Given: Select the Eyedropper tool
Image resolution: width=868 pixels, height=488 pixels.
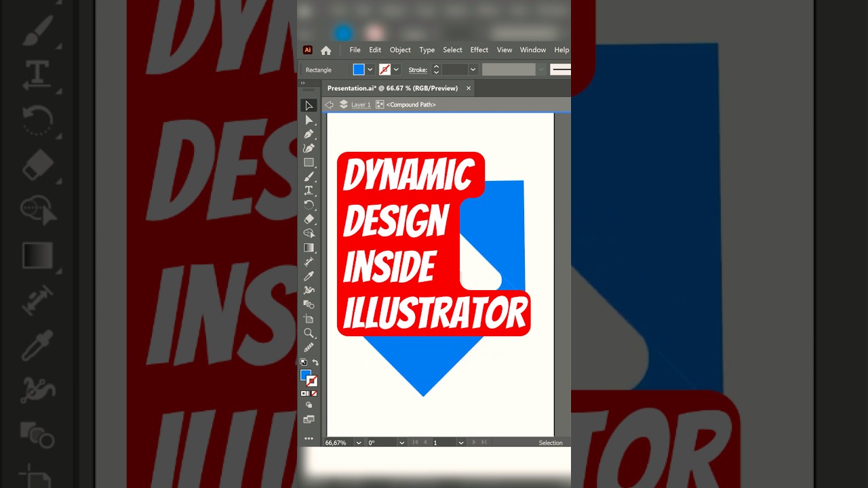Looking at the screenshot, I should tap(309, 276).
